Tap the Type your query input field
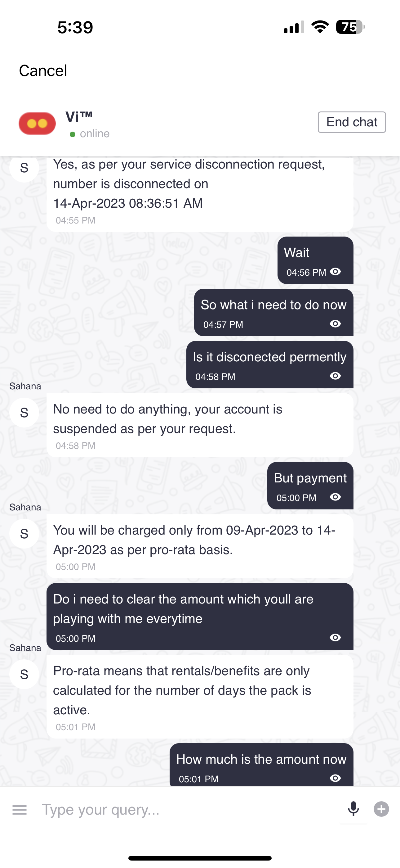This screenshot has width=400, height=868. coord(189,809)
